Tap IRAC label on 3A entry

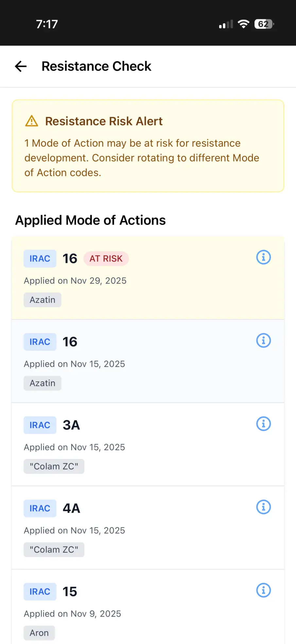pos(40,425)
